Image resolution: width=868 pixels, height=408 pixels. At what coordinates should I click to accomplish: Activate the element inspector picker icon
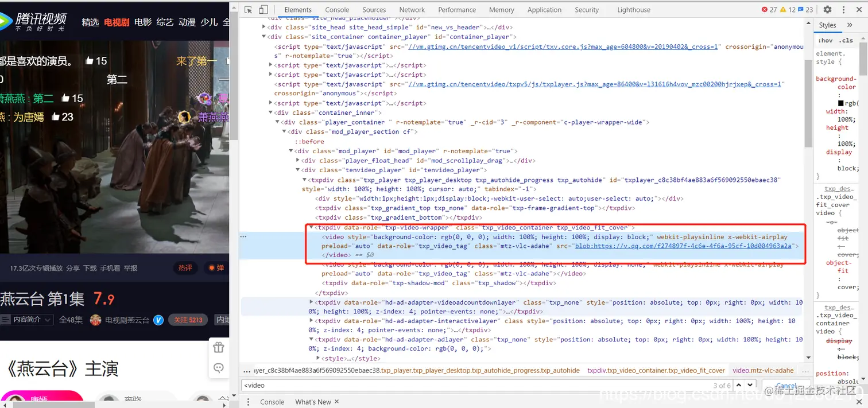pyautogui.click(x=249, y=10)
